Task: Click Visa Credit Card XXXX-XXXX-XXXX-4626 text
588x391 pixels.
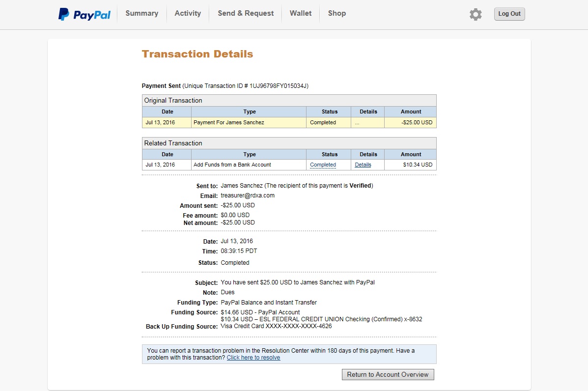Action: point(276,326)
